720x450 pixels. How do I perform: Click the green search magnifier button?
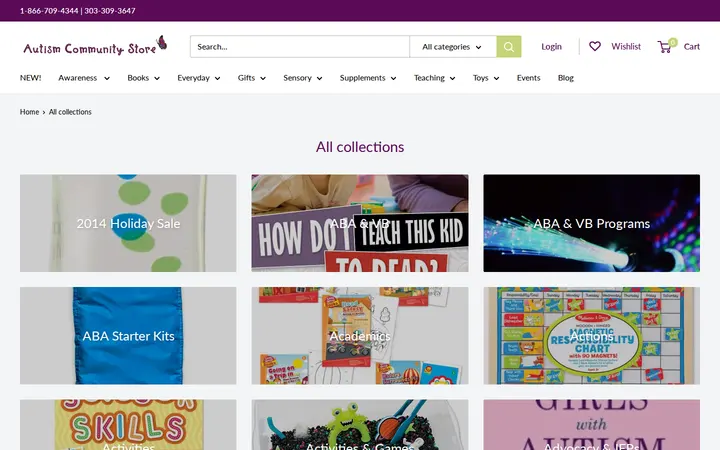point(509,46)
